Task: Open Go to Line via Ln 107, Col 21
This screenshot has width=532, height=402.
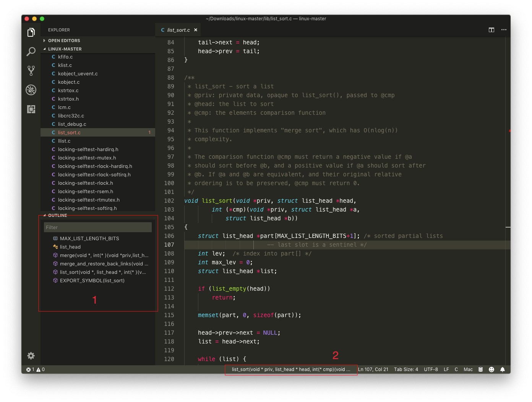Action: (x=373, y=369)
